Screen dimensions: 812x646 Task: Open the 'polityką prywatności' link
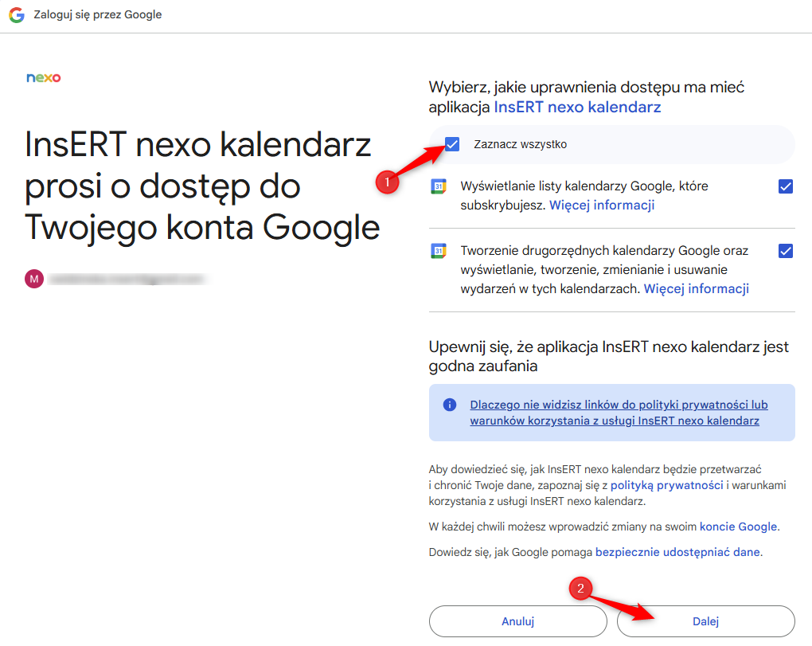click(x=666, y=485)
